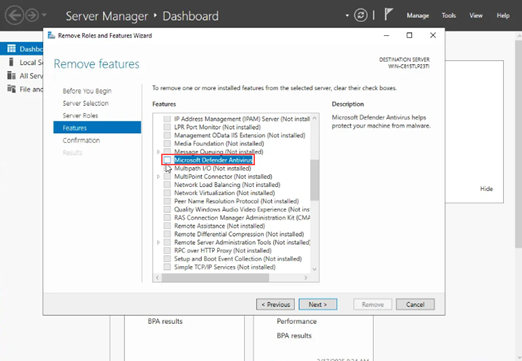Open the Help menu
Viewport: 522px width, 361px height.
click(503, 15)
